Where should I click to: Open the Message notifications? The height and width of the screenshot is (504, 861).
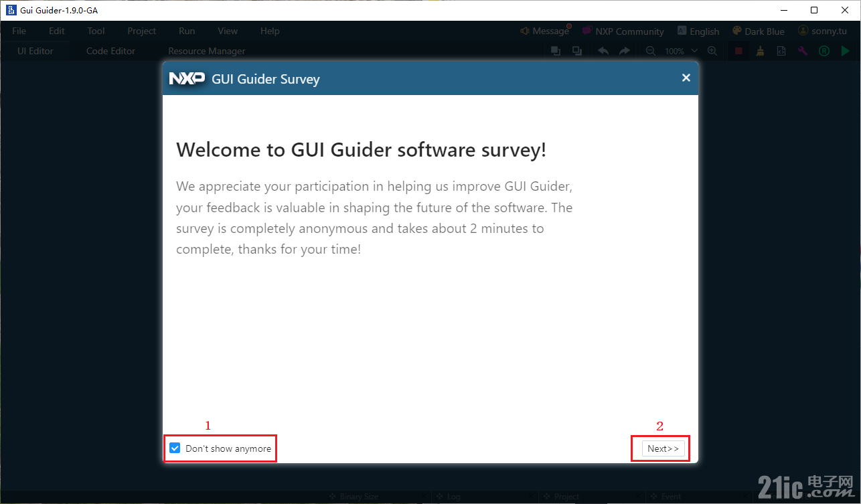click(x=544, y=31)
